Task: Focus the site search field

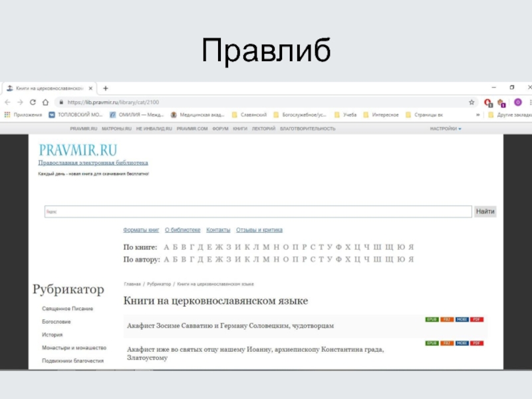Action: click(258, 211)
